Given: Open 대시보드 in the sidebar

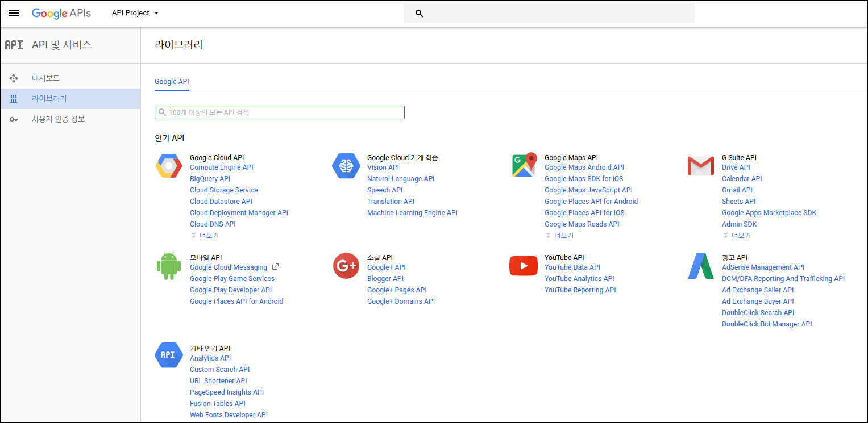Looking at the screenshot, I should 70,78.
